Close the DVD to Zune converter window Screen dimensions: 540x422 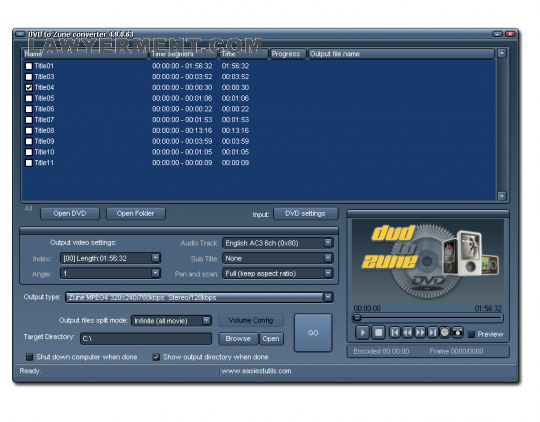pos(510,34)
